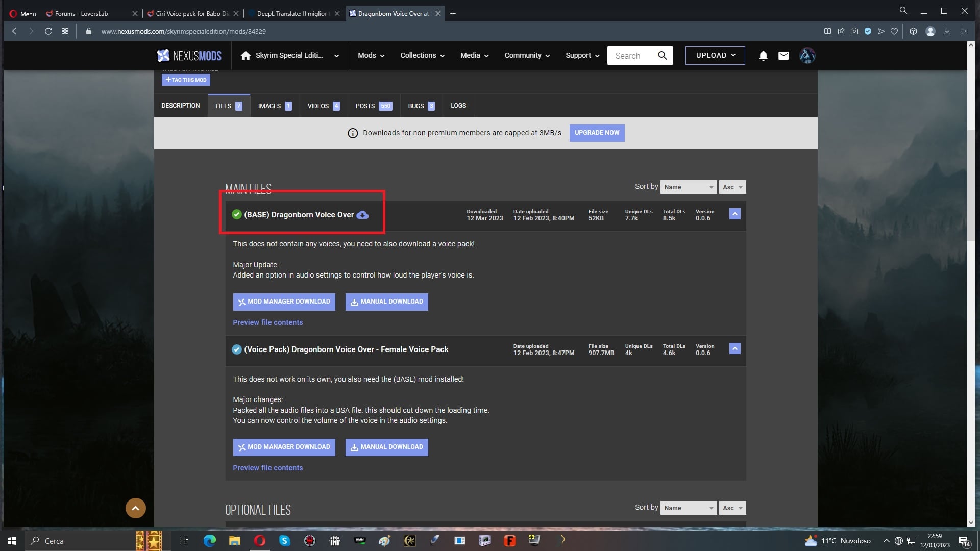Click the Opera tab search magnifier
This screenshot has width=980, height=551.
[903, 11]
